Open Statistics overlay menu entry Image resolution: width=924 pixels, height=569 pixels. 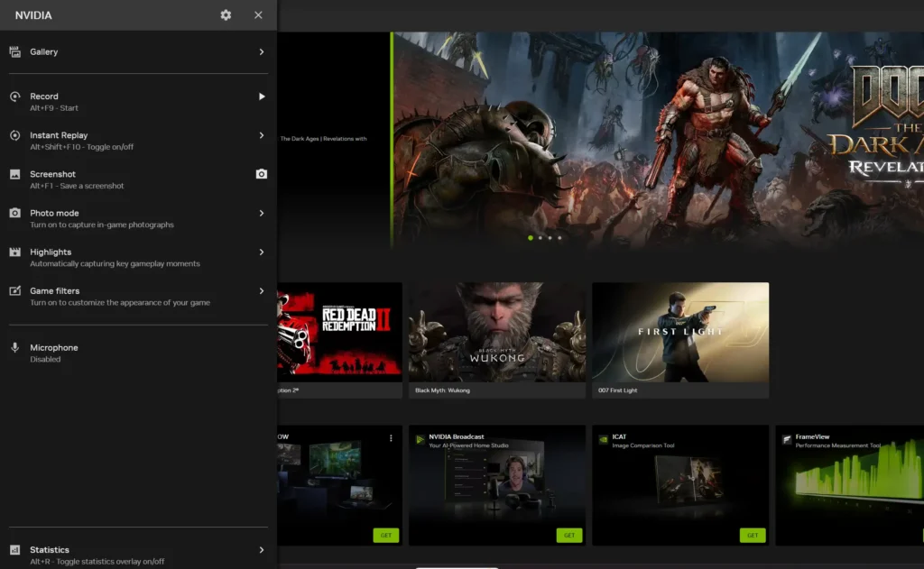138,555
